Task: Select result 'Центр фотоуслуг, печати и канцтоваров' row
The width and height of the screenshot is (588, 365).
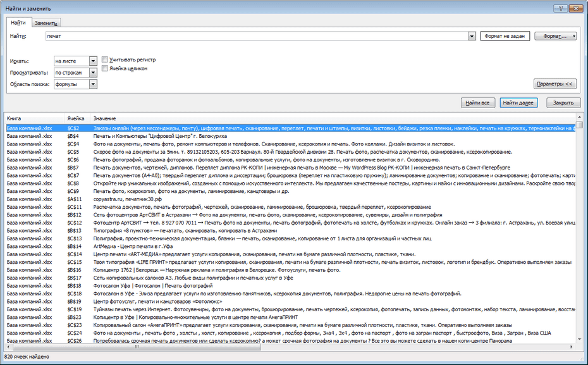Action: pos(290,302)
